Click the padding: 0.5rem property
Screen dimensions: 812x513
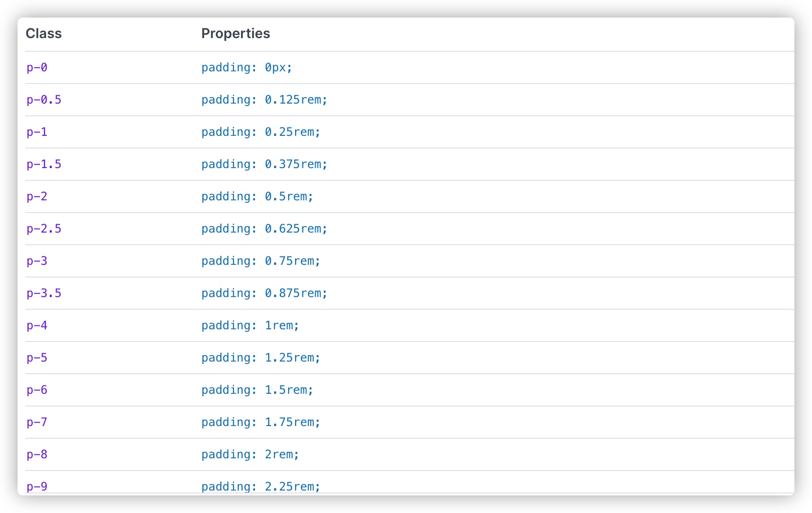257,196
